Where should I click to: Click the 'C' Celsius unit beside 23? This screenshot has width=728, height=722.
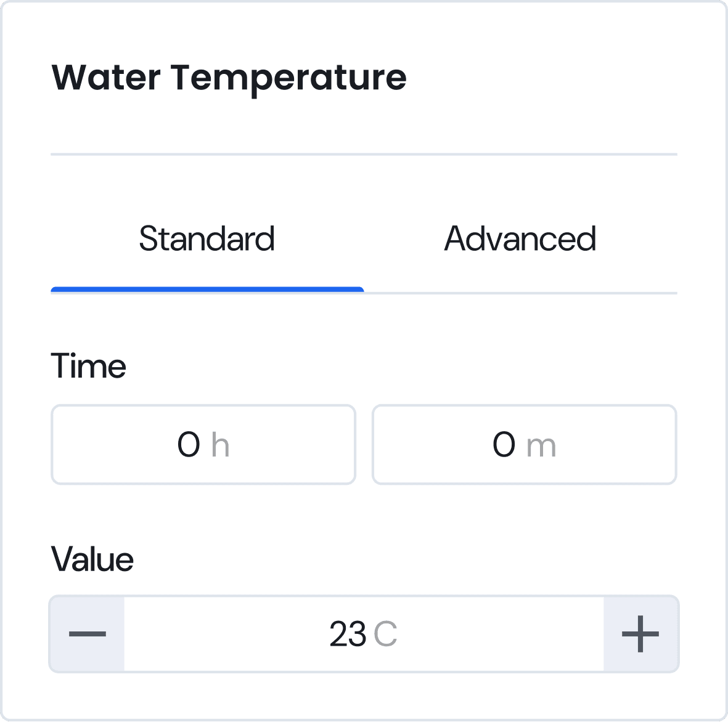385,635
